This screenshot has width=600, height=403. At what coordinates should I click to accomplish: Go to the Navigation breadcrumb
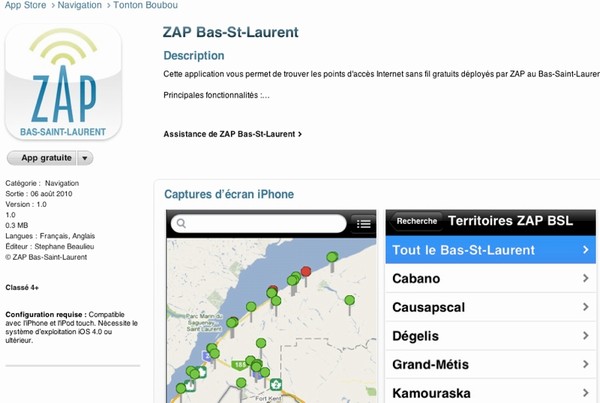tap(80, 5)
